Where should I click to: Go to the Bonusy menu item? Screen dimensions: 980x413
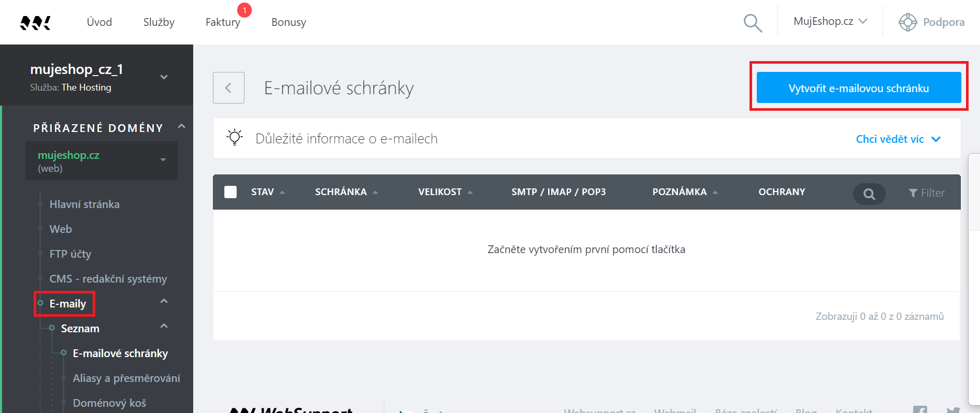click(289, 22)
